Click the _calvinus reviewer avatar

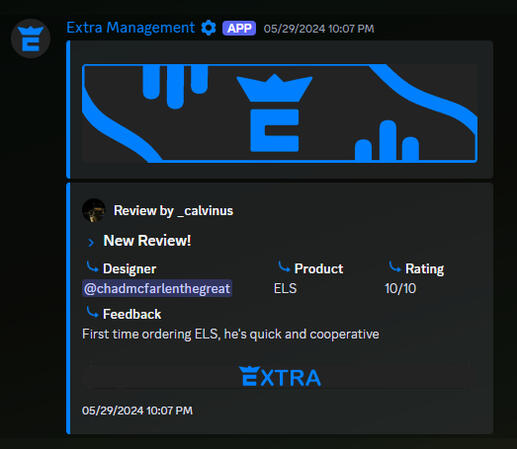[94, 210]
